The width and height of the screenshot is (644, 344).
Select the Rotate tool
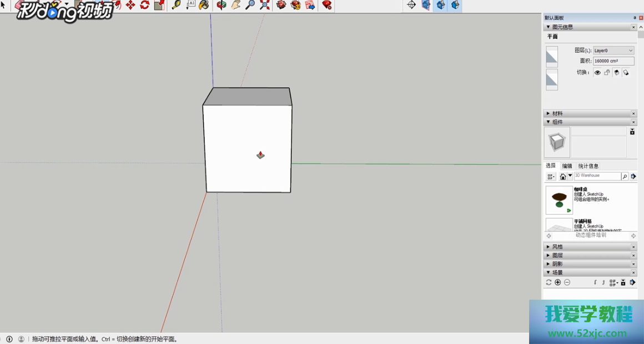pyautogui.click(x=145, y=5)
